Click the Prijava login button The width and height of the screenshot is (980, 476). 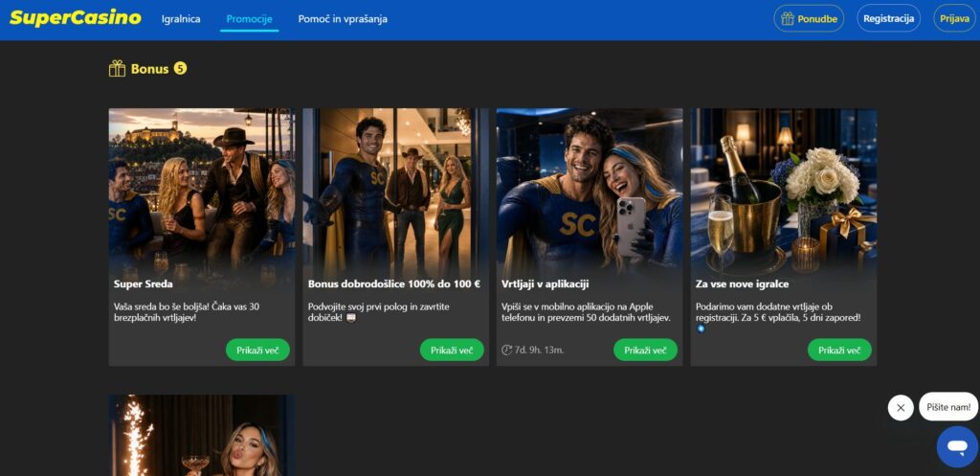tap(954, 18)
